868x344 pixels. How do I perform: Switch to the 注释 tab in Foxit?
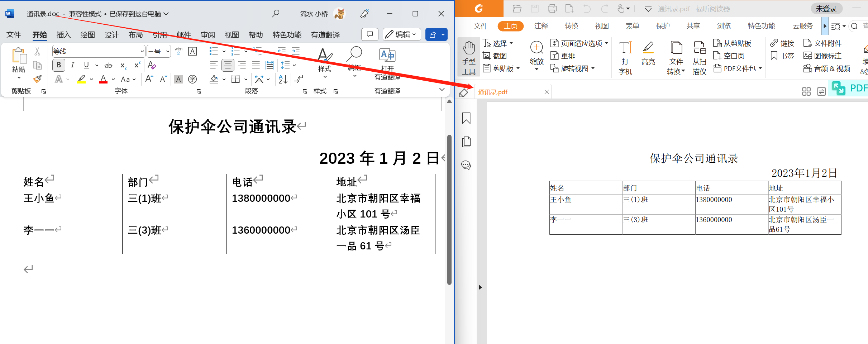[541, 26]
